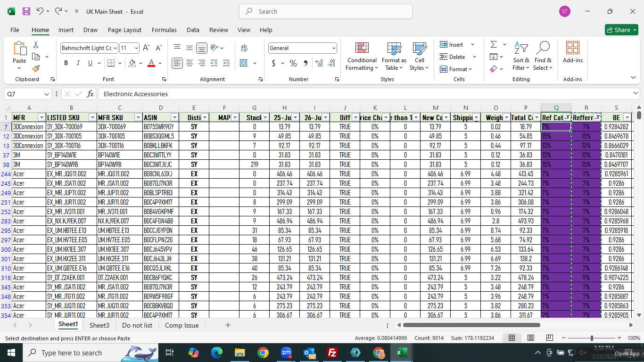The height and width of the screenshot is (362, 644).
Task: Click the Fill Color bucket
Action: coord(132,63)
